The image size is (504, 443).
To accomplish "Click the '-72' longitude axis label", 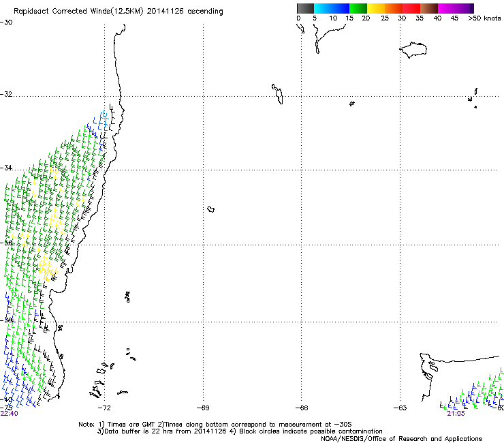I will coord(104,408).
